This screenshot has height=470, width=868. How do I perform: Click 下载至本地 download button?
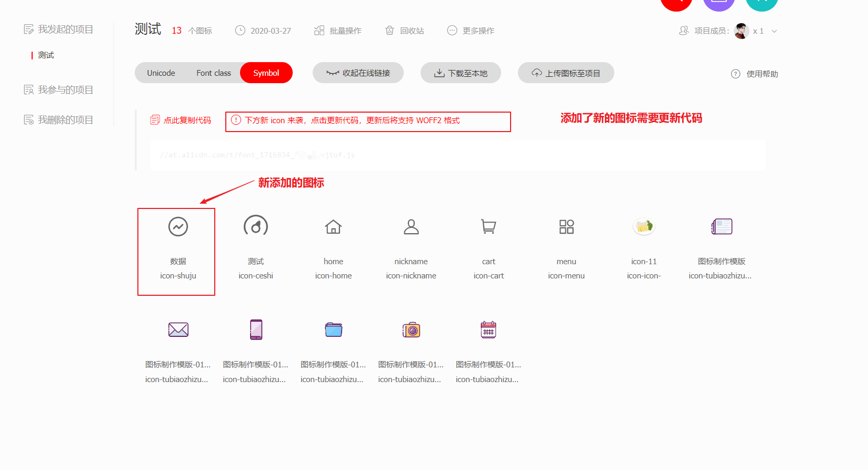tap(461, 73)
